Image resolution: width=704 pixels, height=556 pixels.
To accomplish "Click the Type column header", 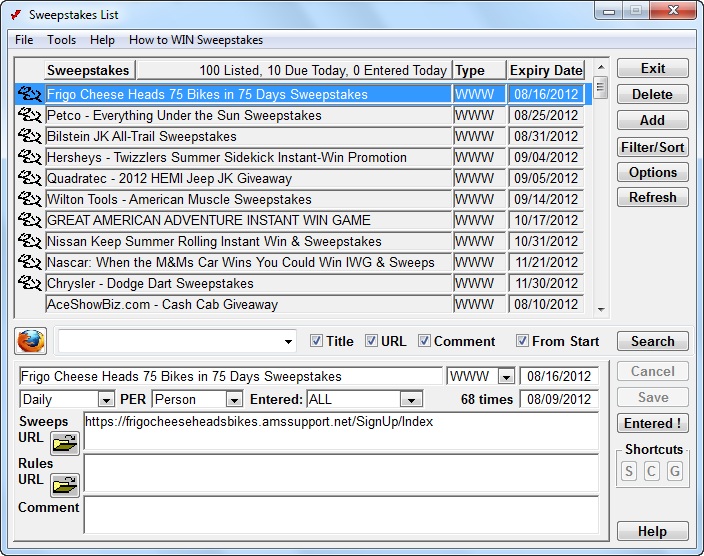I will 479,71.
